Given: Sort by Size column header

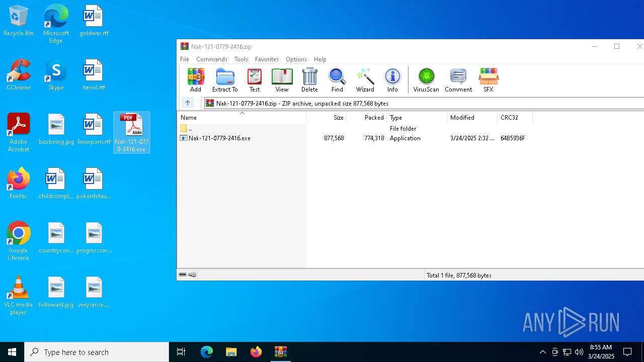Looking at the screenshot, I should [326, 117].
